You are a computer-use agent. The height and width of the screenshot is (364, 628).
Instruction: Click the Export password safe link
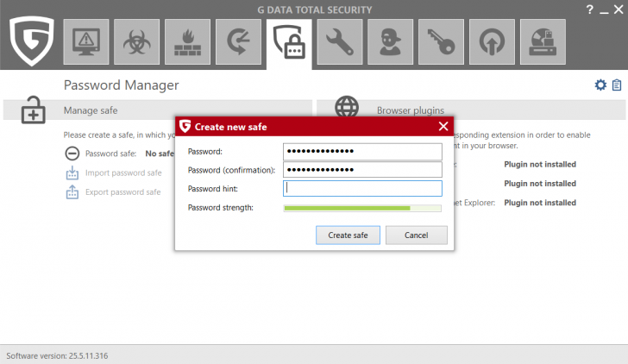pyautogui.click(x=123, y=192)
